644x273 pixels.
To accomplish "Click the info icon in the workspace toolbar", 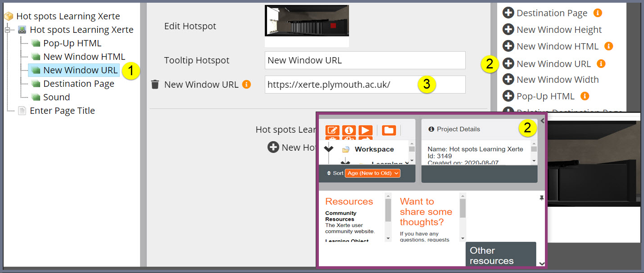I will coord(349,130).
